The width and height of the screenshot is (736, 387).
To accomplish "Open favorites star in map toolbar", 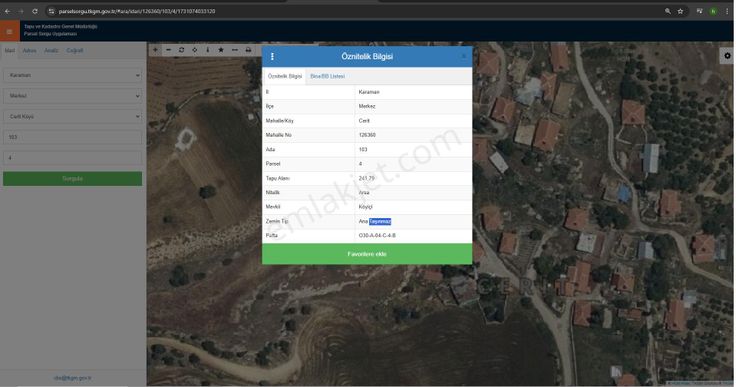I will coord(221,50).
